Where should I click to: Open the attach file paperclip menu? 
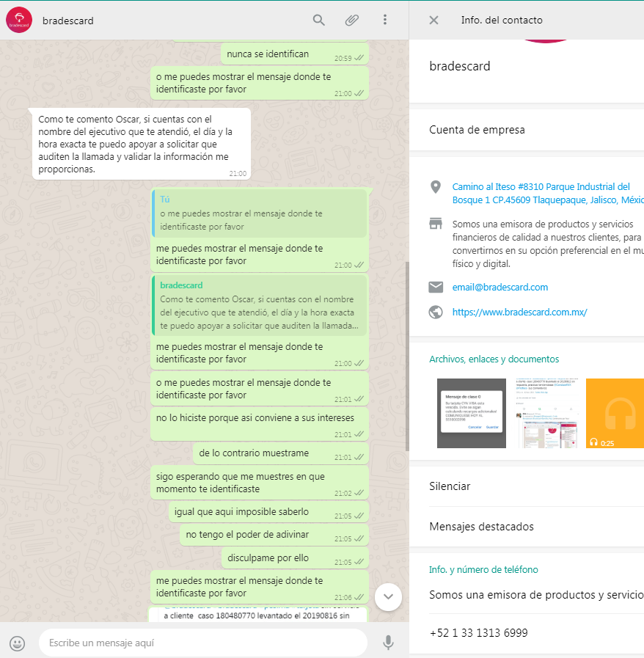351,20
